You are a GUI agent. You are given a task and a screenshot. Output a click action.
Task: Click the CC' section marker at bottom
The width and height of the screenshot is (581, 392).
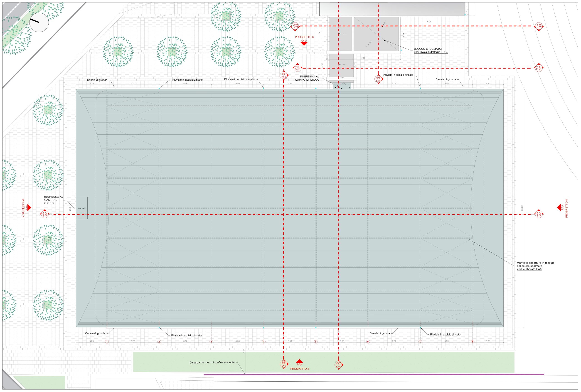(338, 365)
